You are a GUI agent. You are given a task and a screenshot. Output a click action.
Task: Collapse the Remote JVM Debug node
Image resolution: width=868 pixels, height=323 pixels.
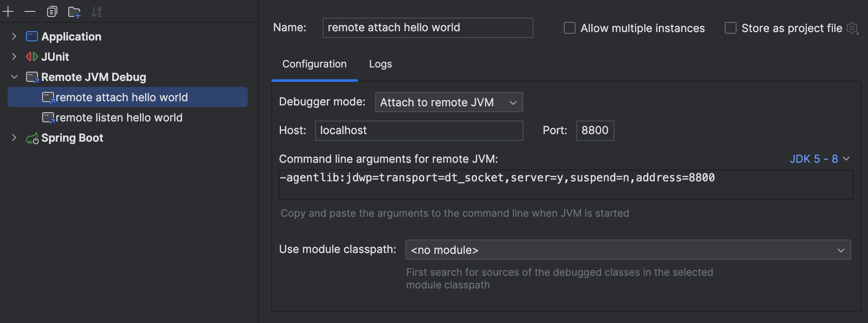tap(14, 77)
